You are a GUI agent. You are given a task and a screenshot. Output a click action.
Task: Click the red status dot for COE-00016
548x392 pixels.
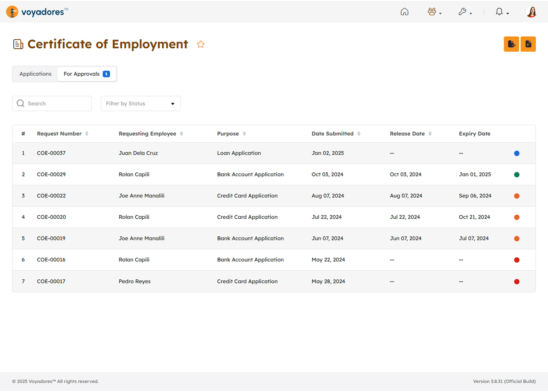point(517,260)
